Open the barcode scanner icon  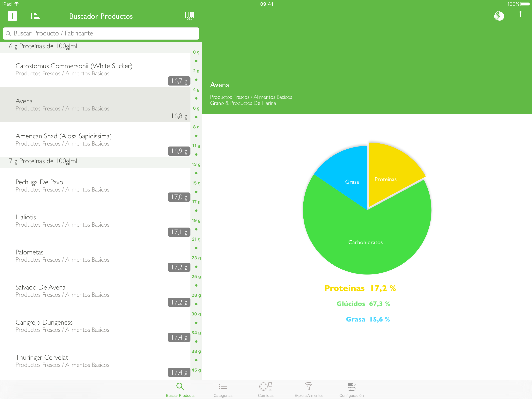click(x=189, y=16)
